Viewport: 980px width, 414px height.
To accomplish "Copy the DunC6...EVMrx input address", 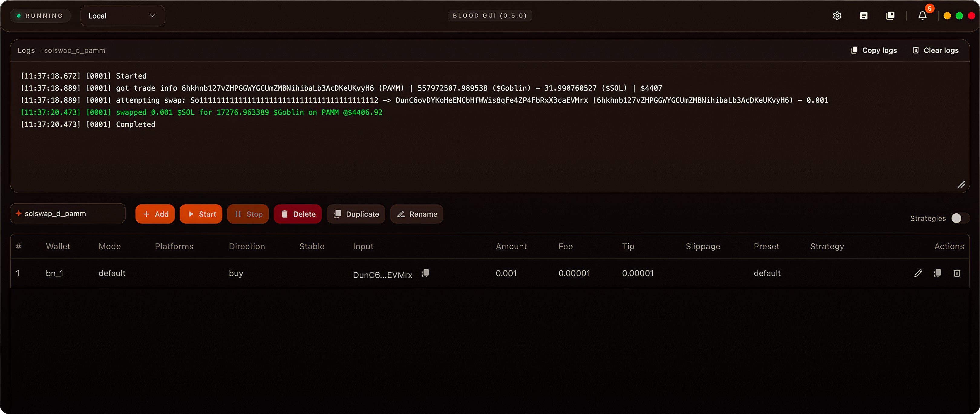I will tap(425, 273).
